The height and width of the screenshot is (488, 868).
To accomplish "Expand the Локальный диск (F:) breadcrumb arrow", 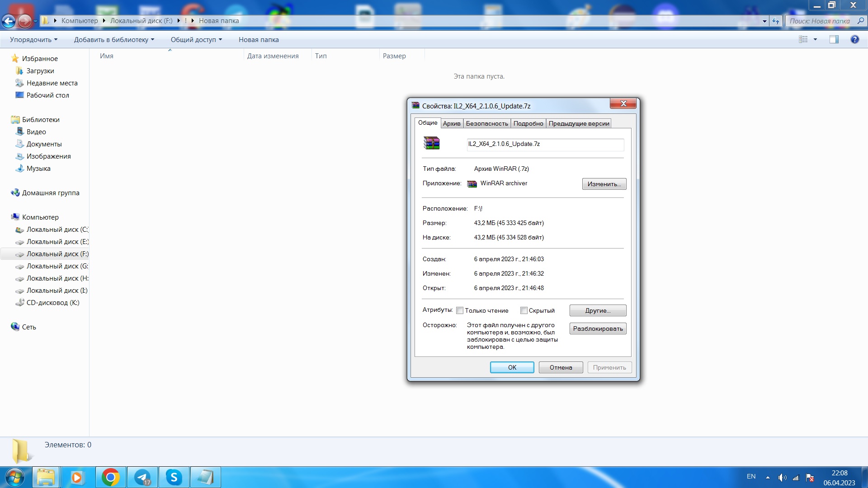I will [x=179, y=20].
